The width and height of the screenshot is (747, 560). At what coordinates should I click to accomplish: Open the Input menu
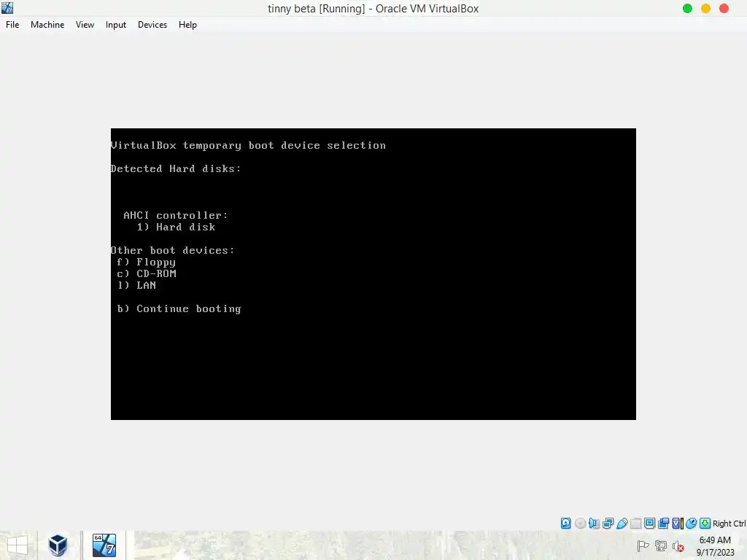[x=116, y=25]
